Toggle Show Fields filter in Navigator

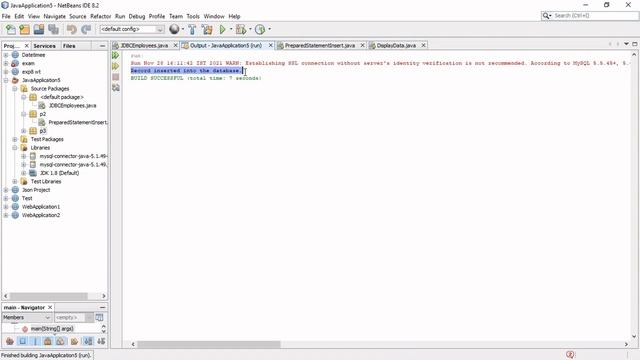coord(22,341)
